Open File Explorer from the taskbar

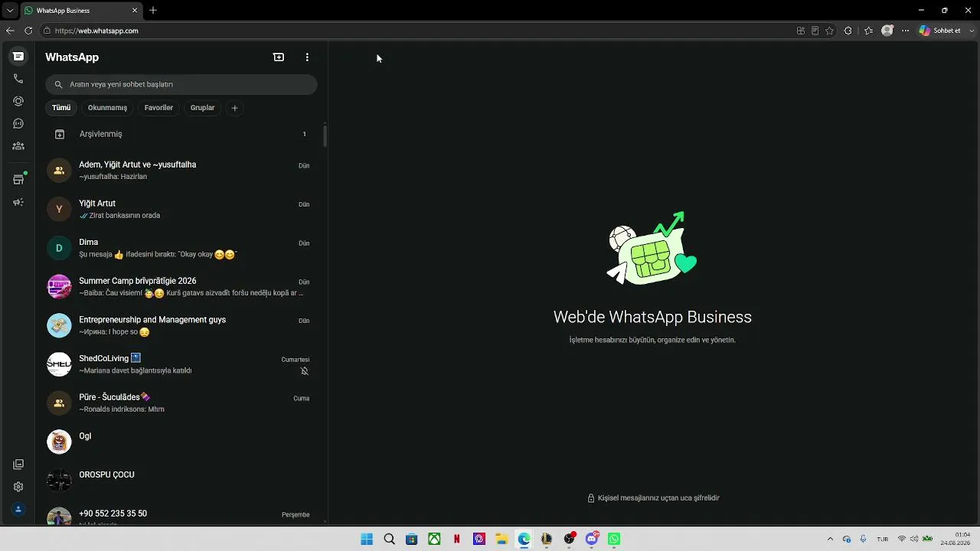pyautogui.click(x=501, y=539)
